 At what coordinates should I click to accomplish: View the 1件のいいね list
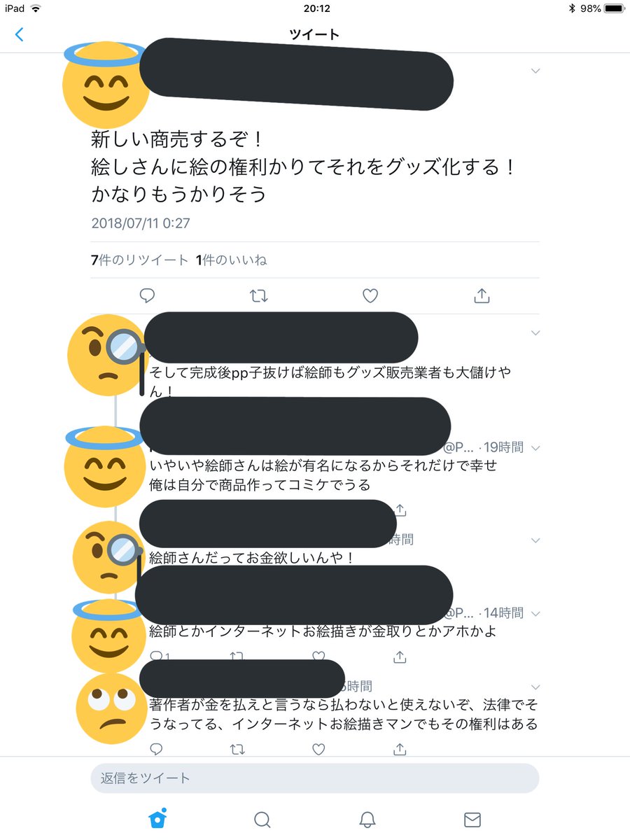point(231,260)
